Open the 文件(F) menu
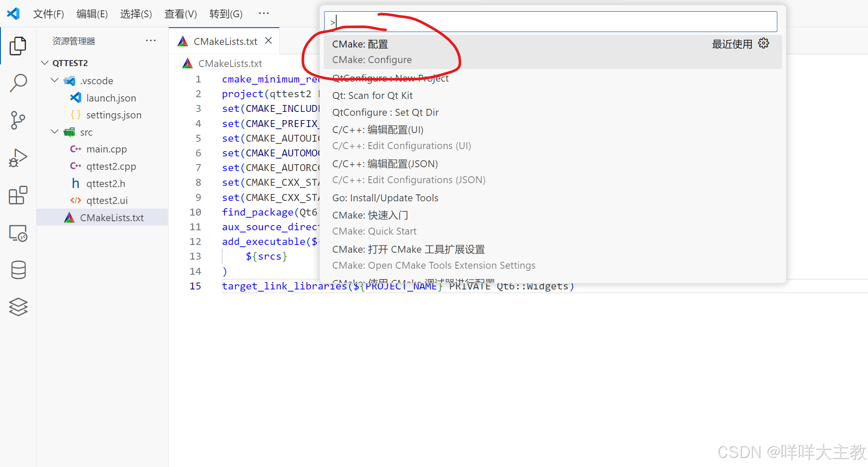Screen dimensions: 868x467 click(48, 14)
